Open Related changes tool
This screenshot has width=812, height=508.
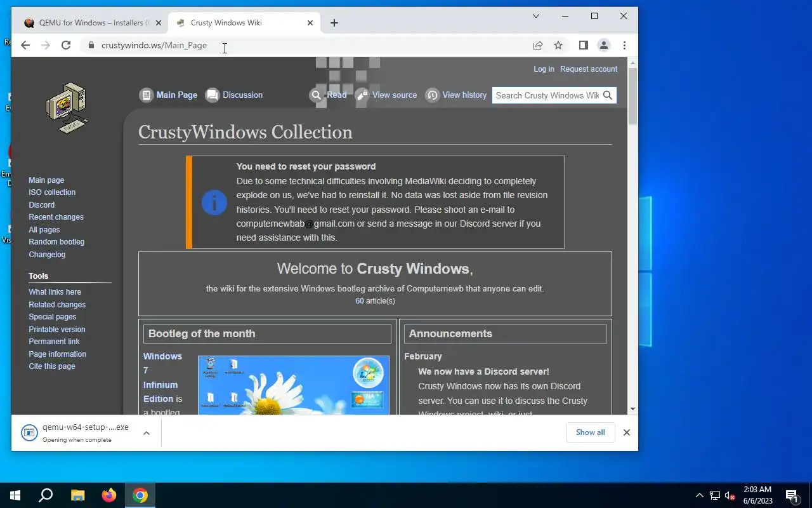pyautogui.click(x=57, y=305)
